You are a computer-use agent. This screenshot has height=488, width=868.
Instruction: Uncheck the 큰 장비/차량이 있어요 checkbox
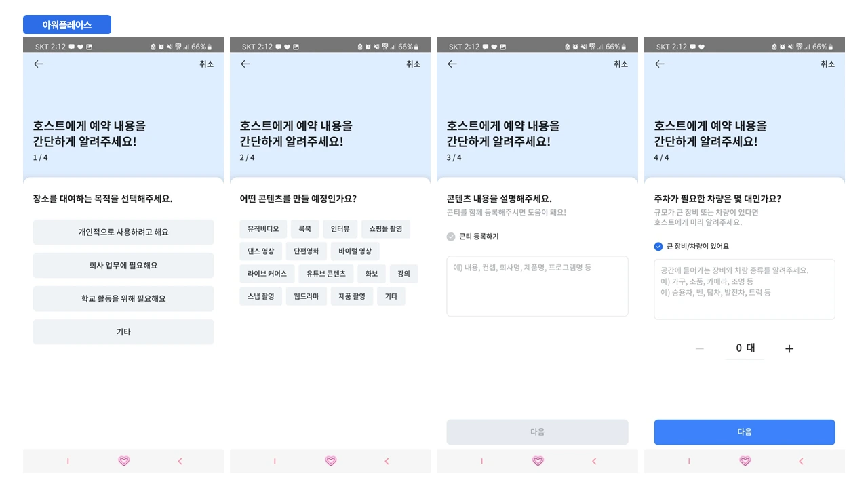click(658, 247)
